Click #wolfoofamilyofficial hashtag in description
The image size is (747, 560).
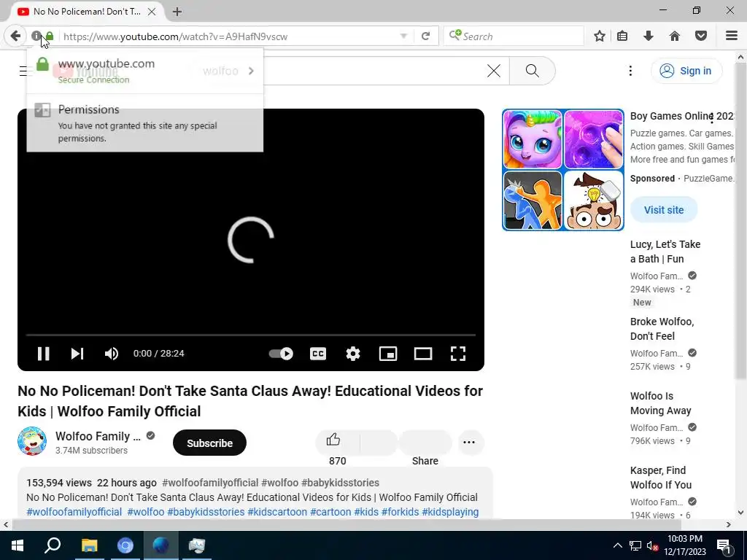(x=74, y=512)
